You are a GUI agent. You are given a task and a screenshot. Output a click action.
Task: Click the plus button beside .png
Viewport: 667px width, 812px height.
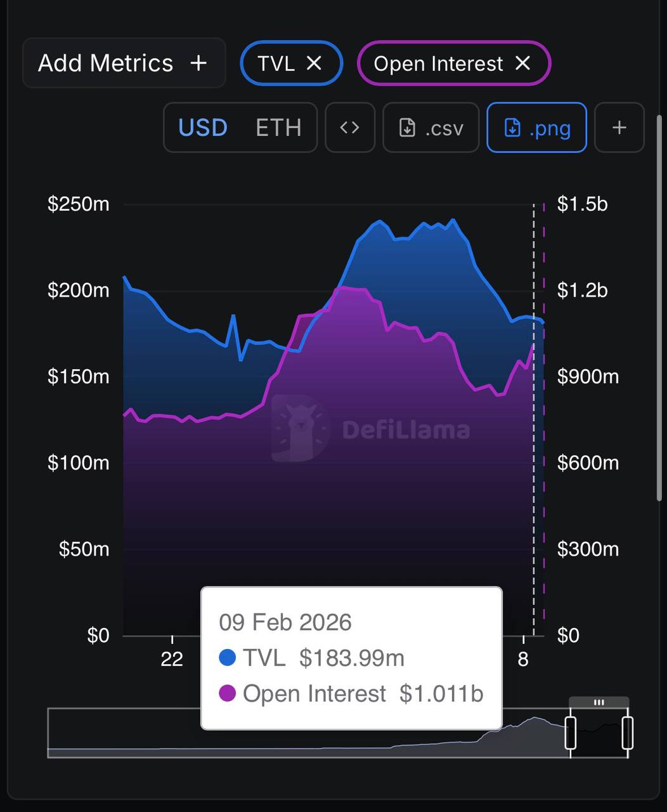coord(619,128)
